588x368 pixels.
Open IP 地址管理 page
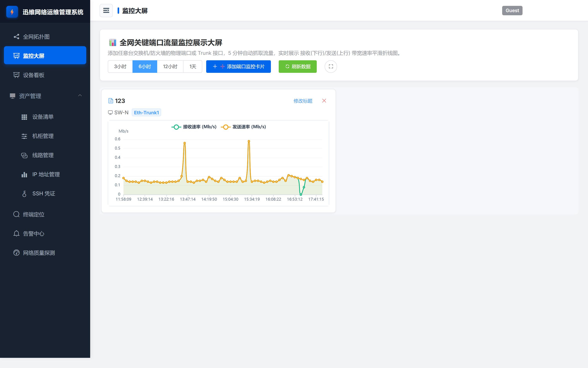(45, 174)
